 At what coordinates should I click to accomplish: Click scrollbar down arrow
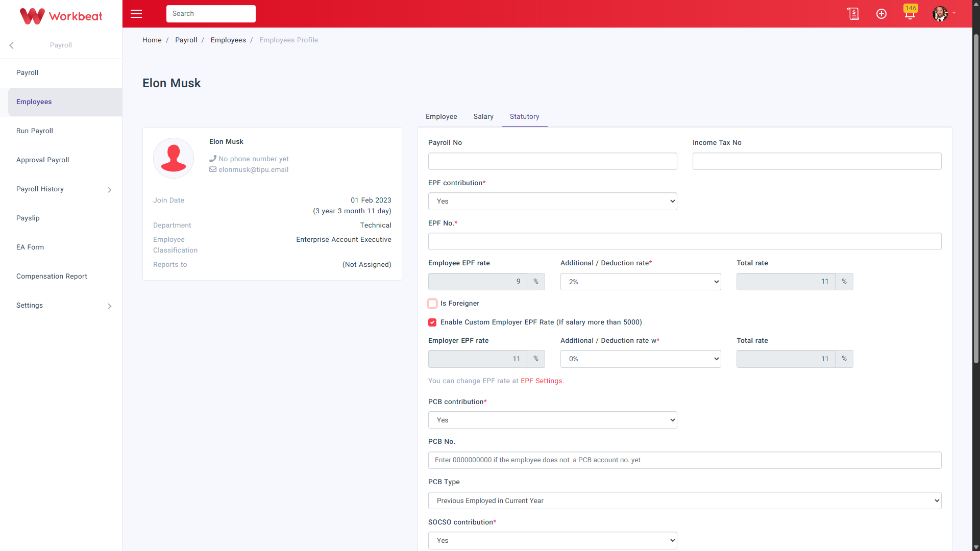(976, 547)
